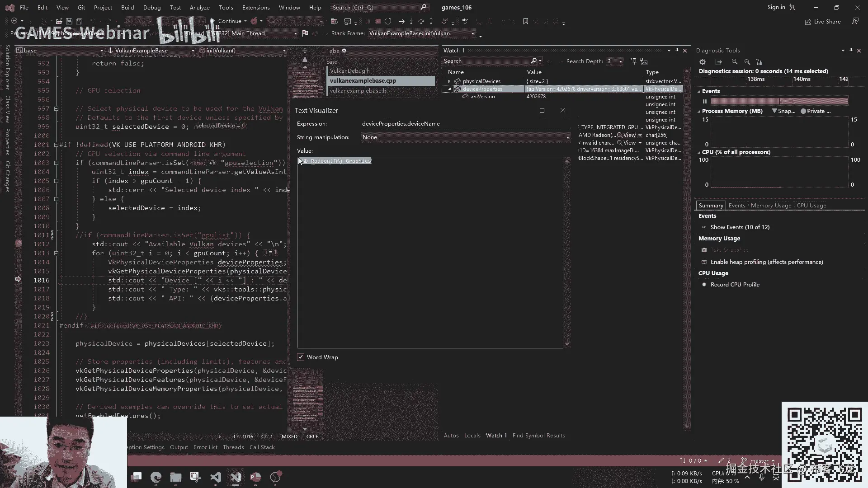Viewport: 868px width, 488px height.
Task: Open the Stack Frame dropdown
Action: (x=473, y=33)
